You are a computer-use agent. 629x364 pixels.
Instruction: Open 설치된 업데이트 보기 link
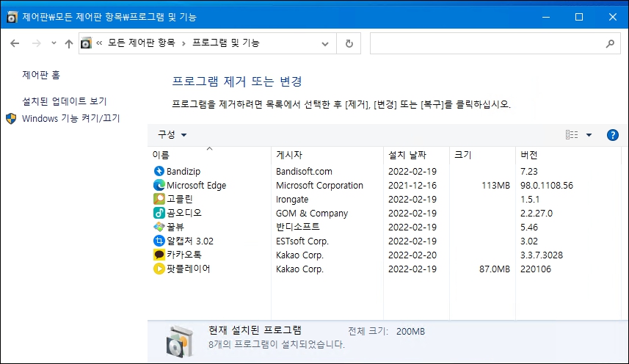click(64, 101)
